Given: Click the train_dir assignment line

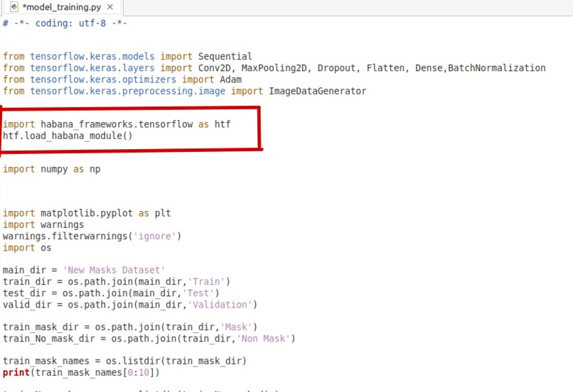Looking at the screenshot, I should (x=116, y=282).
